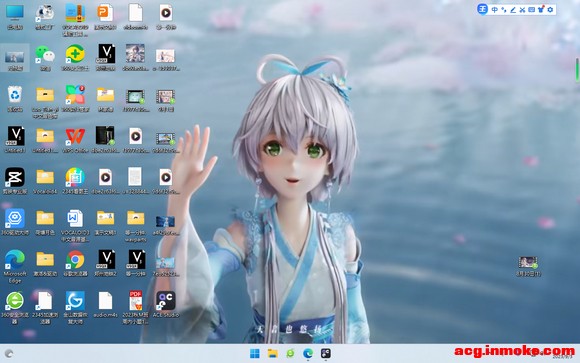The height and width of the screenshot is (363, 580).
Task: Open Microsoft Edge from the taskbar
Action: click(308, 353)
